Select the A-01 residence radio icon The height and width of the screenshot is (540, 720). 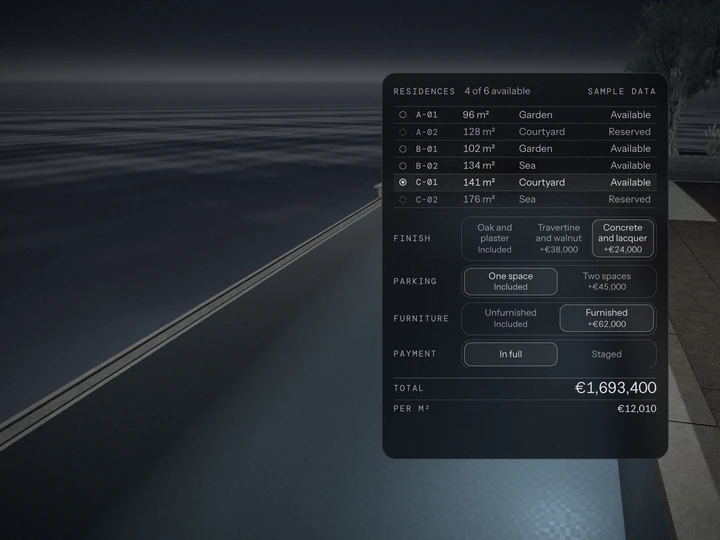403,115
